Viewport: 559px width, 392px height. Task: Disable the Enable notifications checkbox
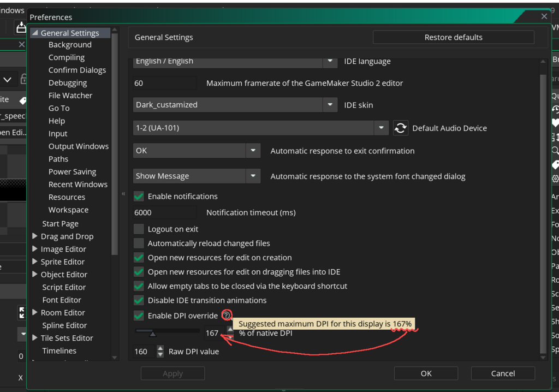139,196
